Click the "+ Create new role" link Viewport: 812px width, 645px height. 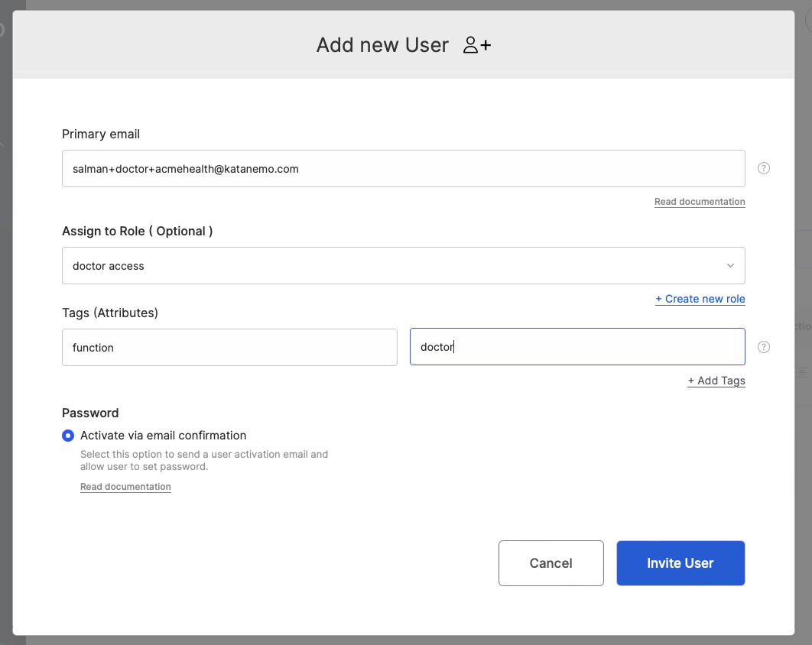[700, 299]
